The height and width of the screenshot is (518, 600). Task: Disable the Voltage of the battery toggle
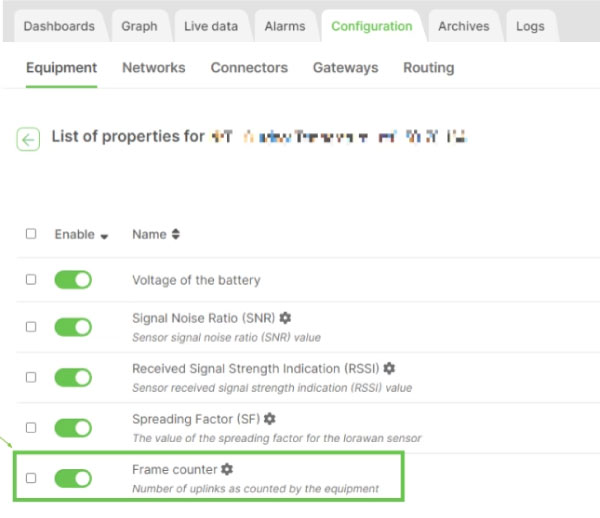coord(73,280)
